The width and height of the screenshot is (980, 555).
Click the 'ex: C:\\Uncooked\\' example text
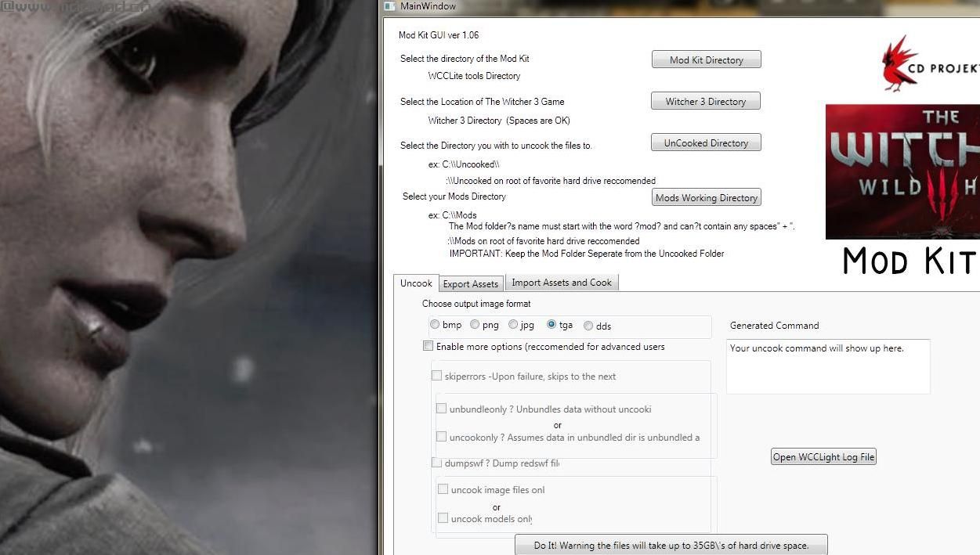pos(464,164)
